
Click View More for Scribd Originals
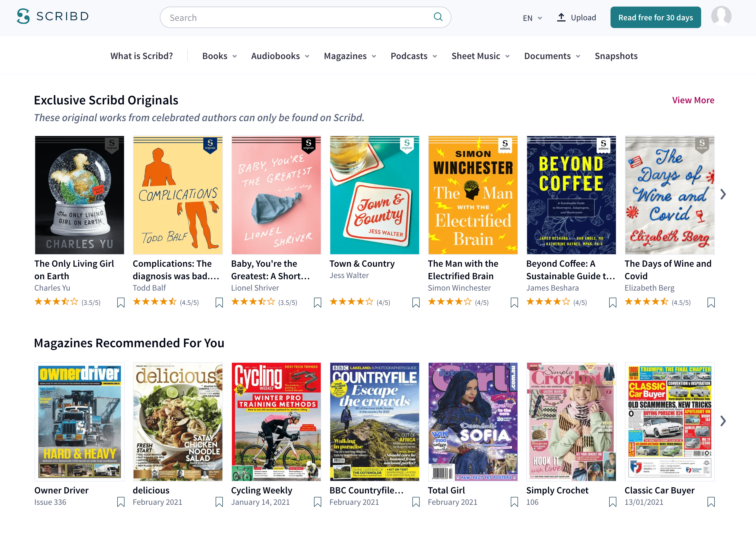pyautogui.click(x=693, y=100)
